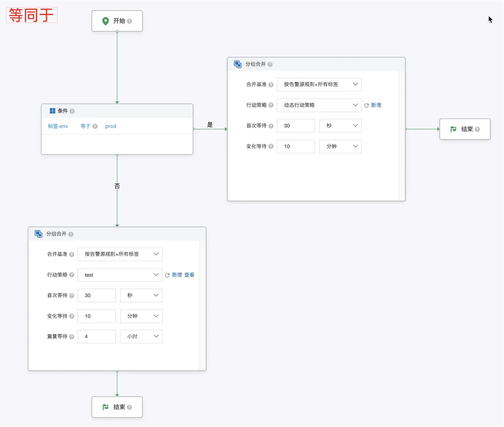Viewport: 504px width, 427px height.
Task: Click 查看 link beside test strategy
Action: (189, 275)
